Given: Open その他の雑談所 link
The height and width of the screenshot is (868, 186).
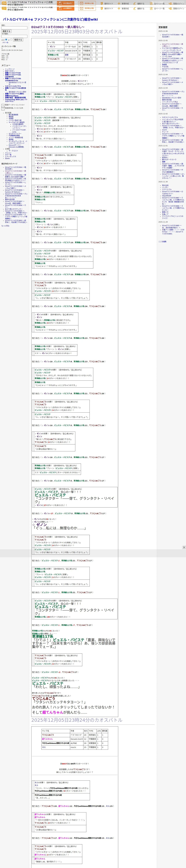Looking at the screenshot, I should (x=18, y=124).
